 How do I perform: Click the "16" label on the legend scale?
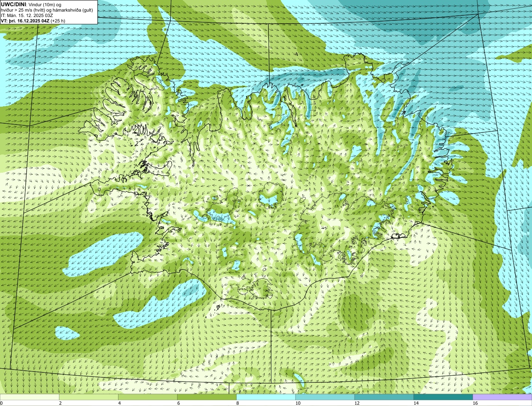pos(475,403)
